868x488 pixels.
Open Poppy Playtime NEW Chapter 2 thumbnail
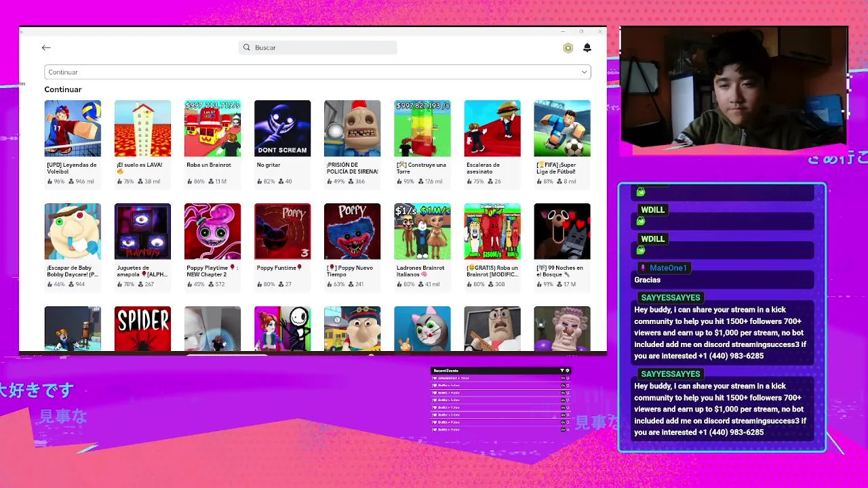click(x=212, y=231)
